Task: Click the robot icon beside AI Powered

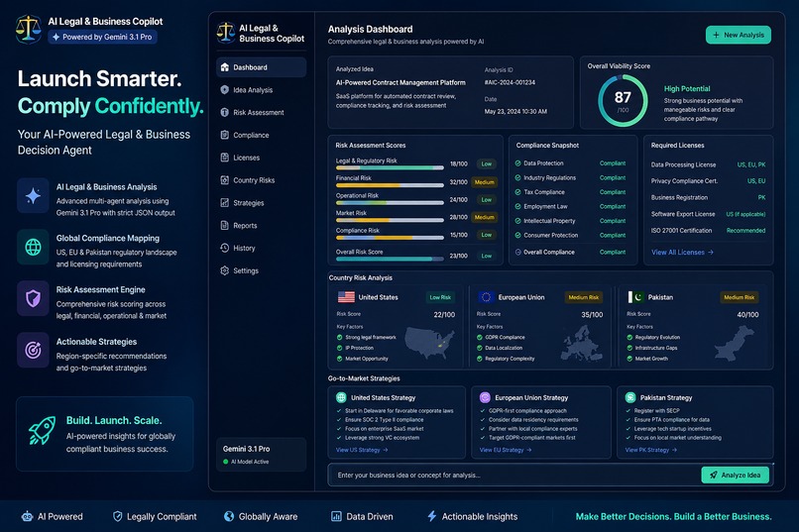Action: tap(27, 516)
